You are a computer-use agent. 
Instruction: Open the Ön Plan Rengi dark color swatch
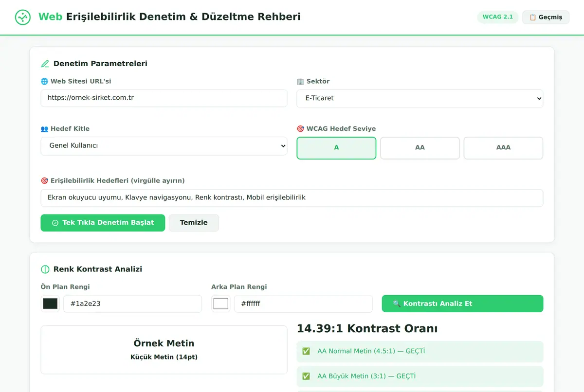[x=50, y=303]
